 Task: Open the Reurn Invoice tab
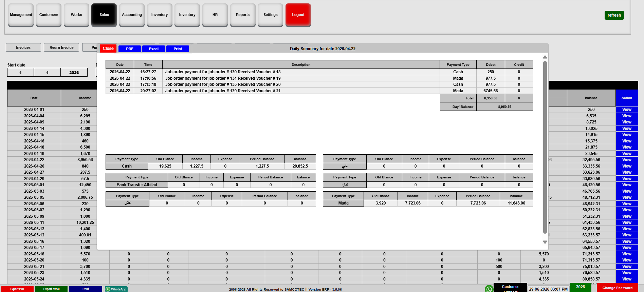(61, 47)
